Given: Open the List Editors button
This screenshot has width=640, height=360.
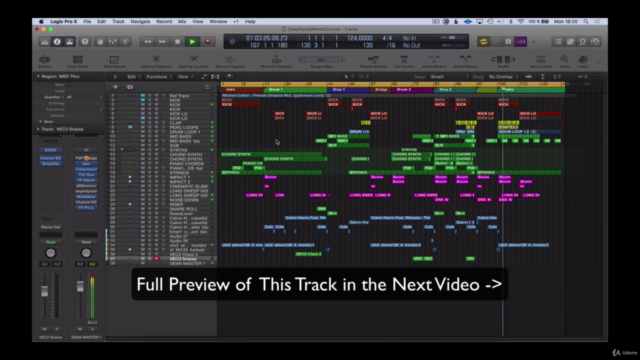Looking at the screenshot, I should [558, 42].
